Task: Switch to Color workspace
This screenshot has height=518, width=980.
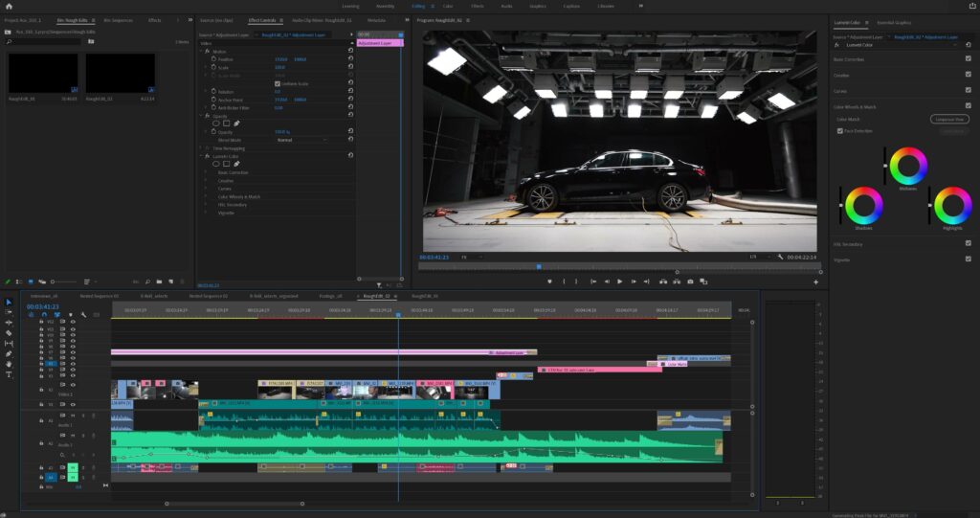Action: coord(448,7)
